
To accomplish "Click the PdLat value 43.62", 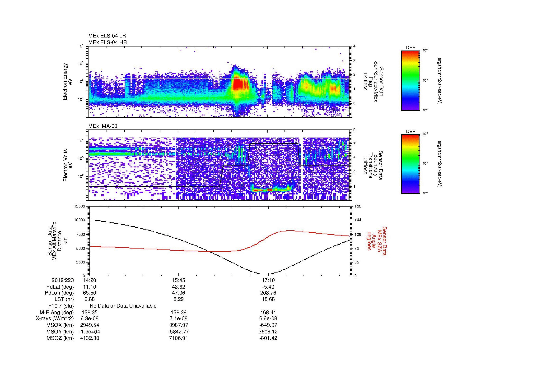I will (x=179, y=287).
